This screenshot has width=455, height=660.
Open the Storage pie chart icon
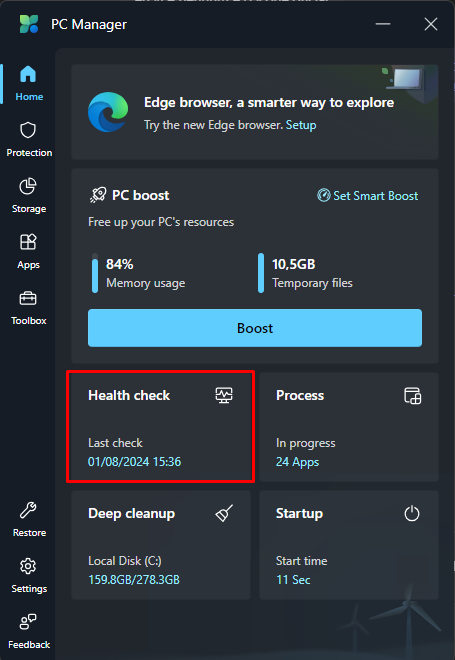(x=28, y=186)
